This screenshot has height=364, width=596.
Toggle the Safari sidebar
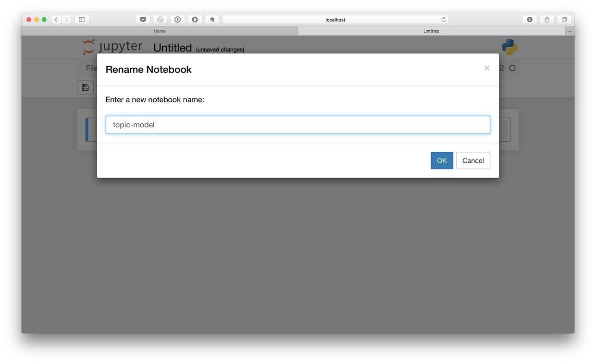point(82,20)
